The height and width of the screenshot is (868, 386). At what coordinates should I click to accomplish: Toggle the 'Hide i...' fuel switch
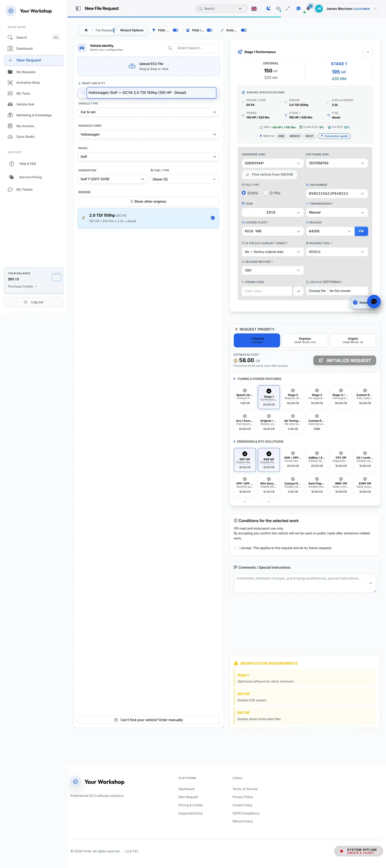pyautogui.click(x=209, y=30)
